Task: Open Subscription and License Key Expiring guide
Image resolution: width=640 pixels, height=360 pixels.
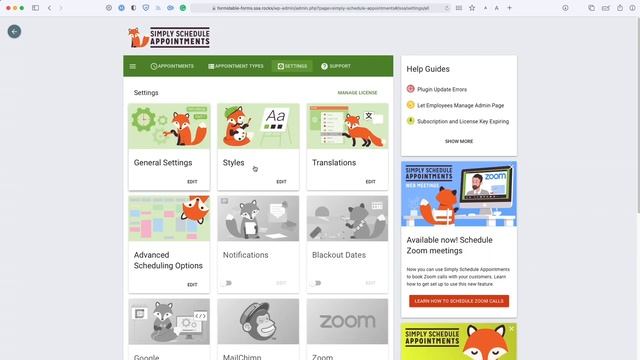Action: pos(463,121)
